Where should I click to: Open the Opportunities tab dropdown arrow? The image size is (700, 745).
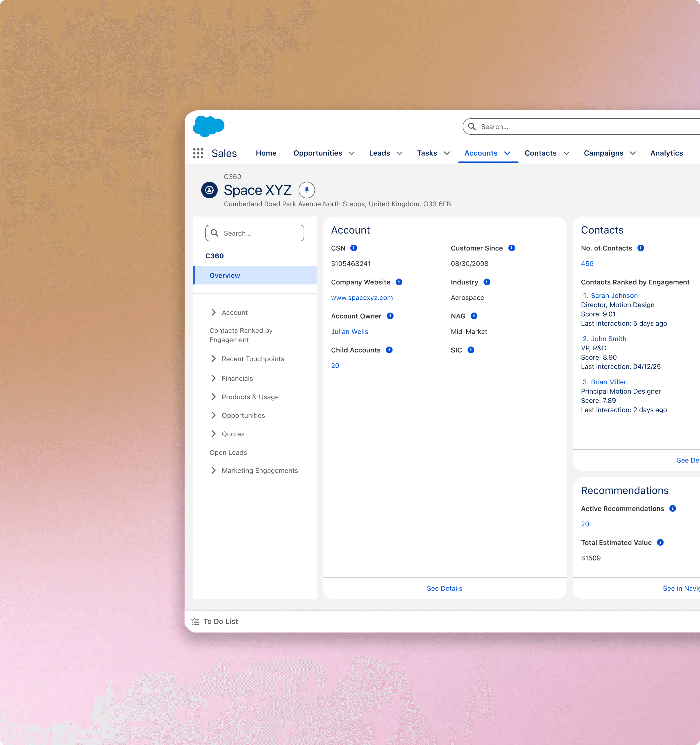[352, 153]
